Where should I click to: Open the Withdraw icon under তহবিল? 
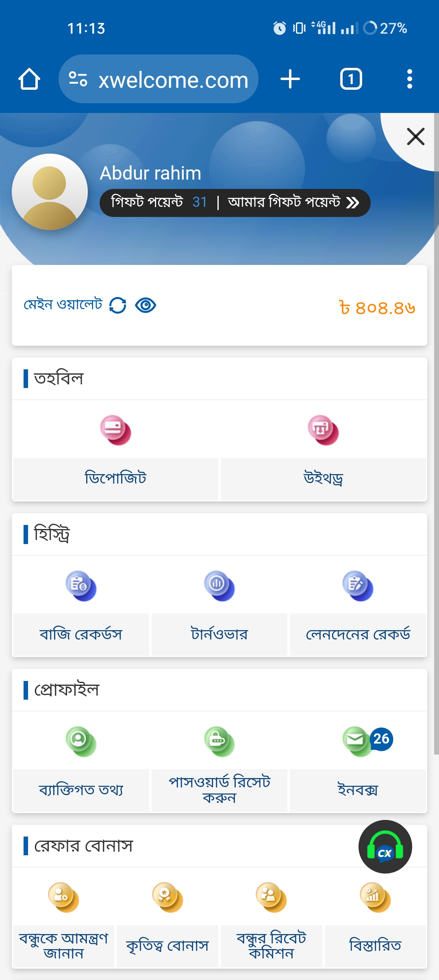tap(323, 430)
